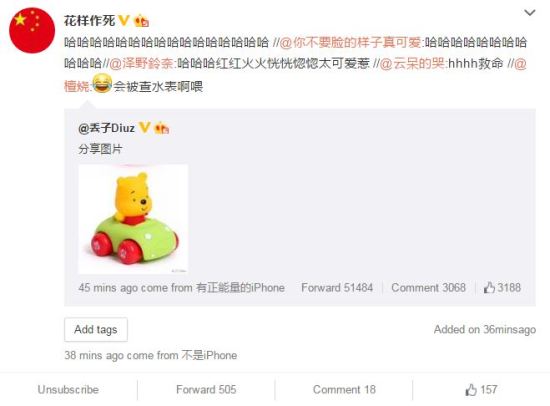The image size is (550, 406).
Task: Click the Add tags button
Action: point(96,330)
